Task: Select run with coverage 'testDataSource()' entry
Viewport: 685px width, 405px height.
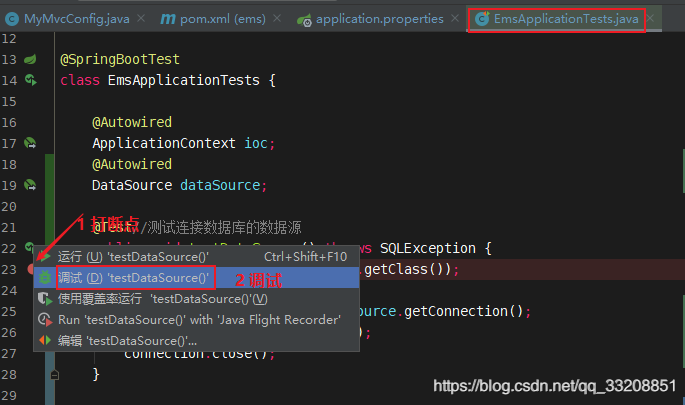Action: point(197,298)
